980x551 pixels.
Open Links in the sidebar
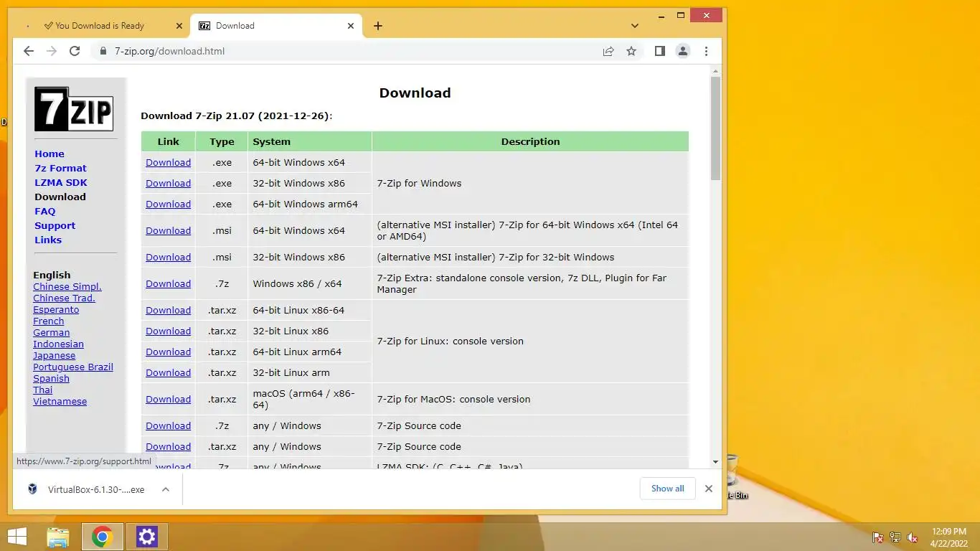click(48, 240)
